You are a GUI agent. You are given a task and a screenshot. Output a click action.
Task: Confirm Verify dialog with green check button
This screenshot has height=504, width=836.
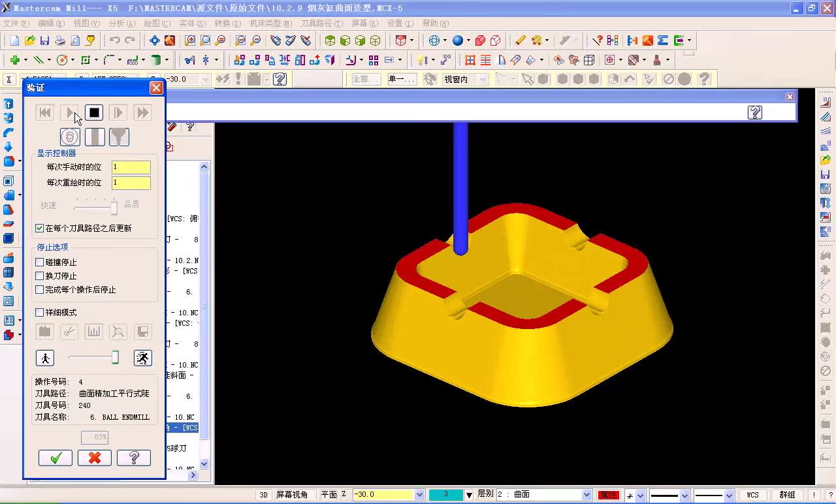(x=56, y=458)
